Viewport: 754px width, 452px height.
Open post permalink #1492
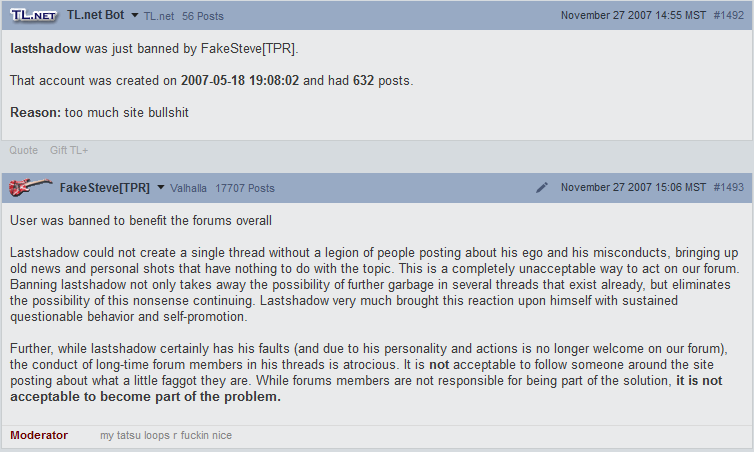728,16
